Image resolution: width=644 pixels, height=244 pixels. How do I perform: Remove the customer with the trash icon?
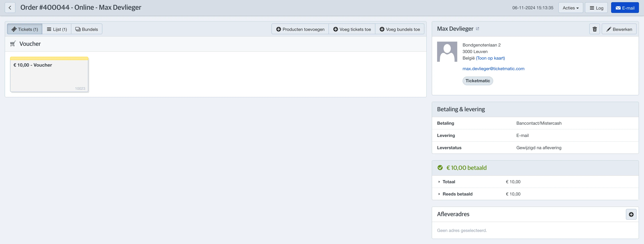595,29
